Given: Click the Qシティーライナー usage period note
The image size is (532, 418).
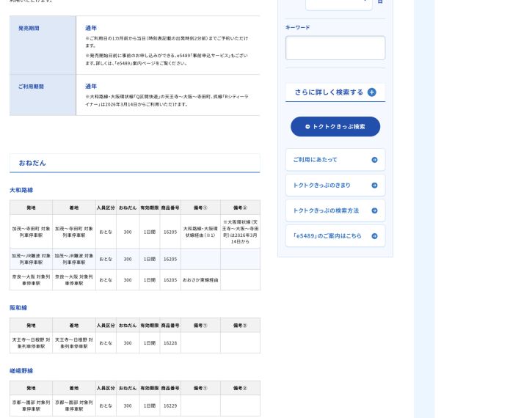Looking at the screenshot, I should (x=167, y=100).
